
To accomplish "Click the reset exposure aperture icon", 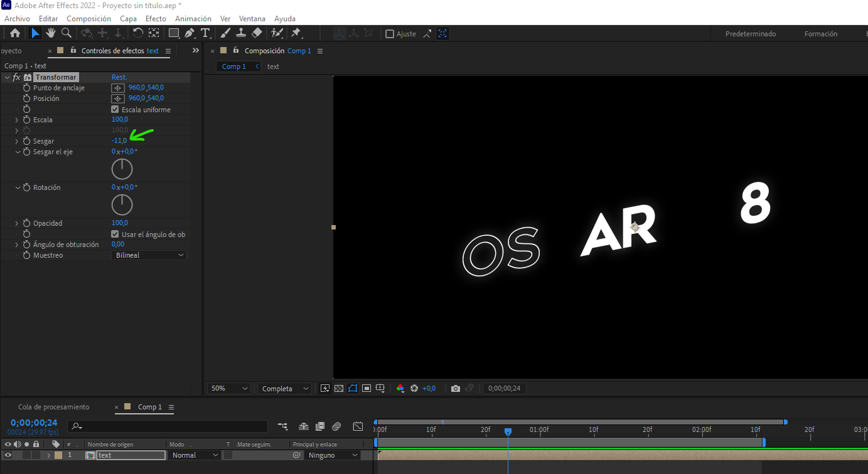I will click(x=414, y=389).
